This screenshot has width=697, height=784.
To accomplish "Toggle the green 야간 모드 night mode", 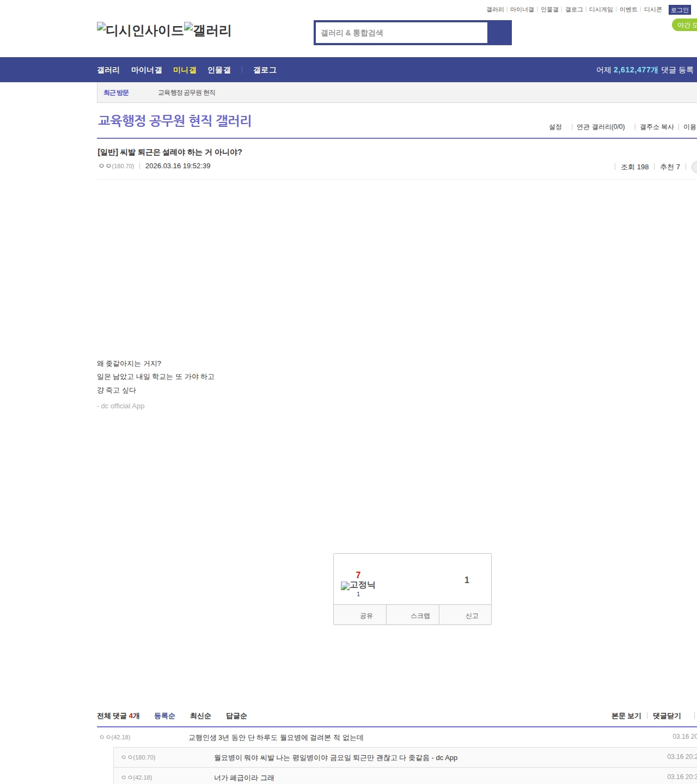I will coord(685,25).
